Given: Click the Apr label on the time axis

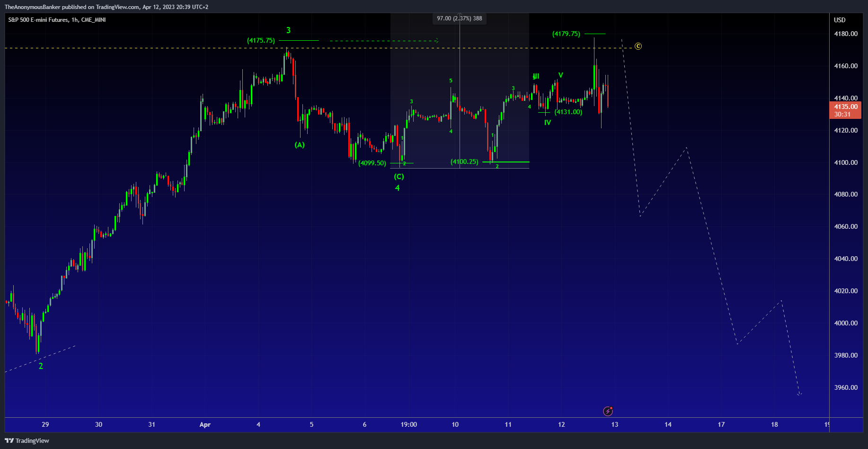Looking at the screenshot, I should (205, 424).
